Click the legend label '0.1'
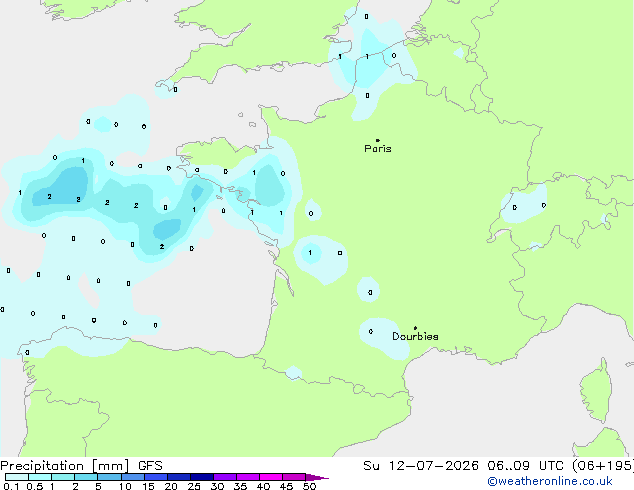 tap(11, 486)
